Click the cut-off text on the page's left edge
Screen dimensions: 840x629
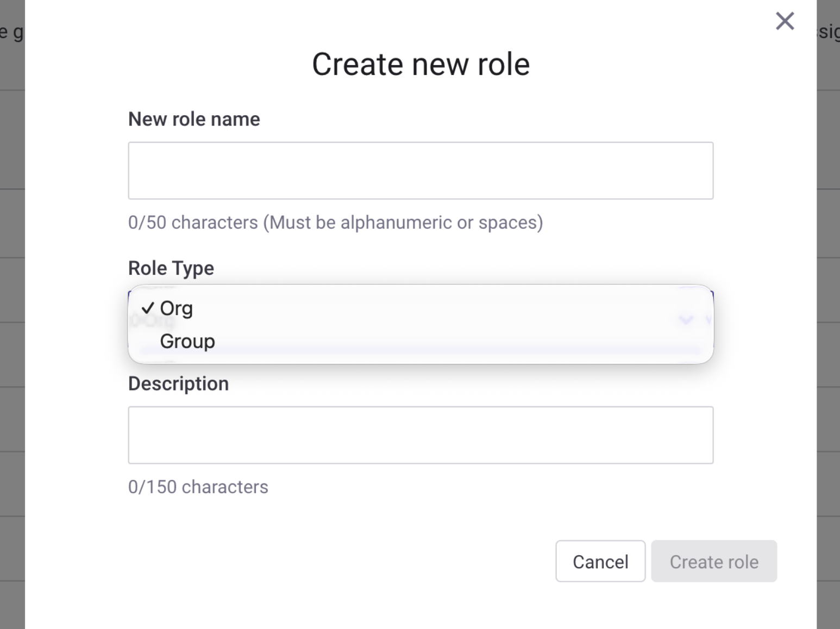pos(11,33)
